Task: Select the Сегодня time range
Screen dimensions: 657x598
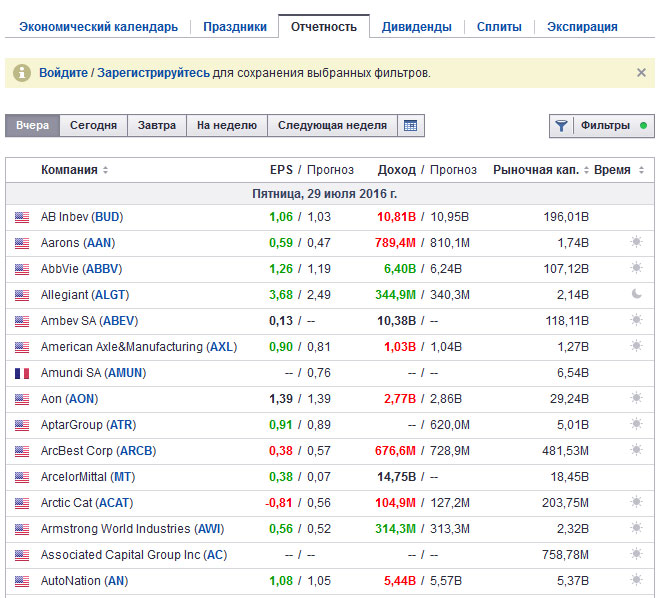Action: [93, 125]
